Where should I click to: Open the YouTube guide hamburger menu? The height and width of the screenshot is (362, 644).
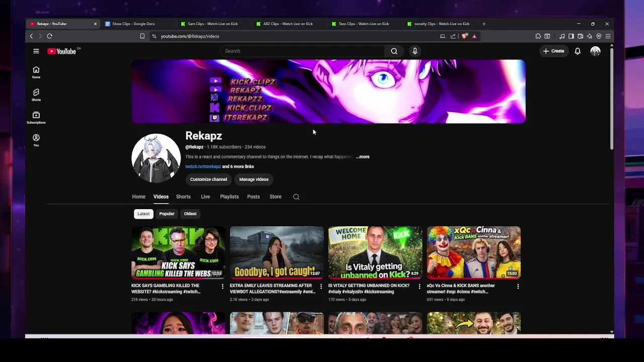36,51
